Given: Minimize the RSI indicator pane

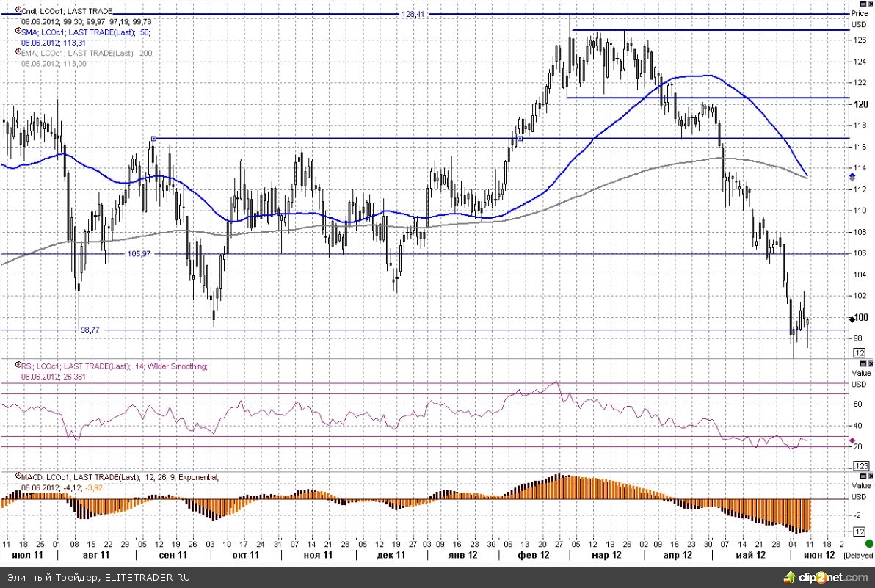Looking at the screenshot, I should point(863,363).
